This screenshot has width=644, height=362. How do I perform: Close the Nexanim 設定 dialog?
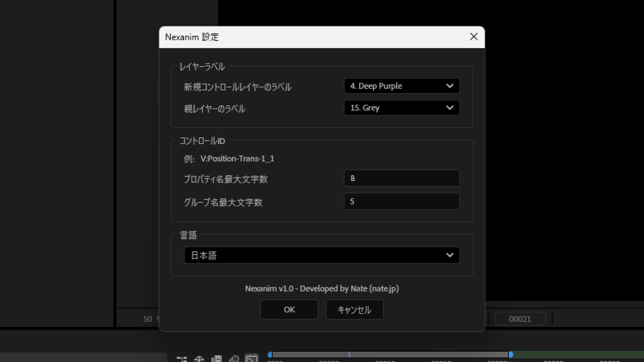pyautogui.click(x=474, y=37)
